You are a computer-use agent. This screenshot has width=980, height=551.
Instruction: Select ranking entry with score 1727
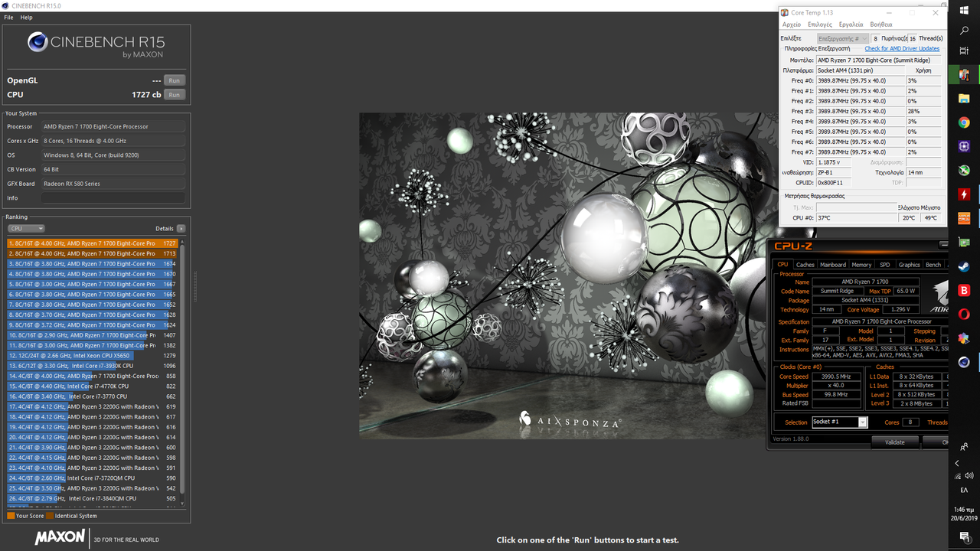tap(93, 243)
